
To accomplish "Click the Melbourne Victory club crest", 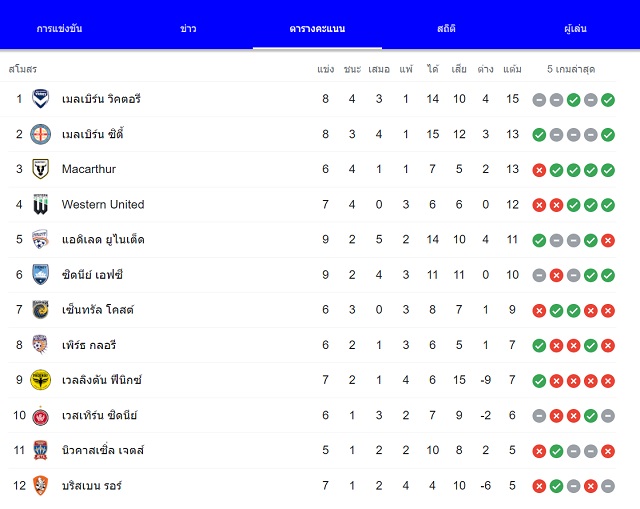I will click(40, 99).
